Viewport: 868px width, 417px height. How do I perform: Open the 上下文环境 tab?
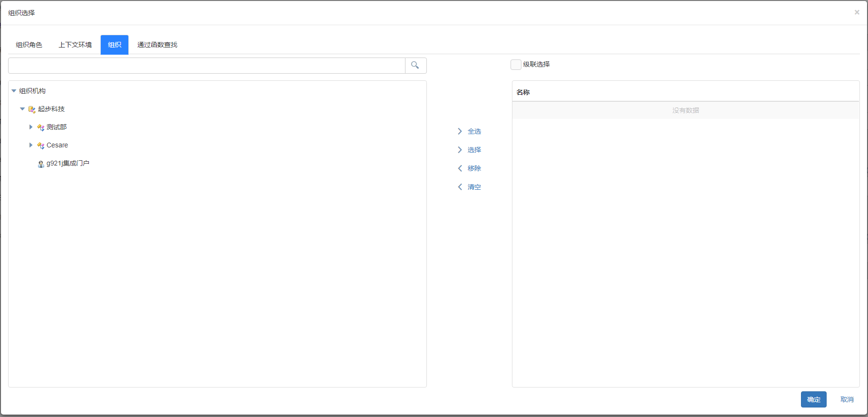click(x=75, y=45)
